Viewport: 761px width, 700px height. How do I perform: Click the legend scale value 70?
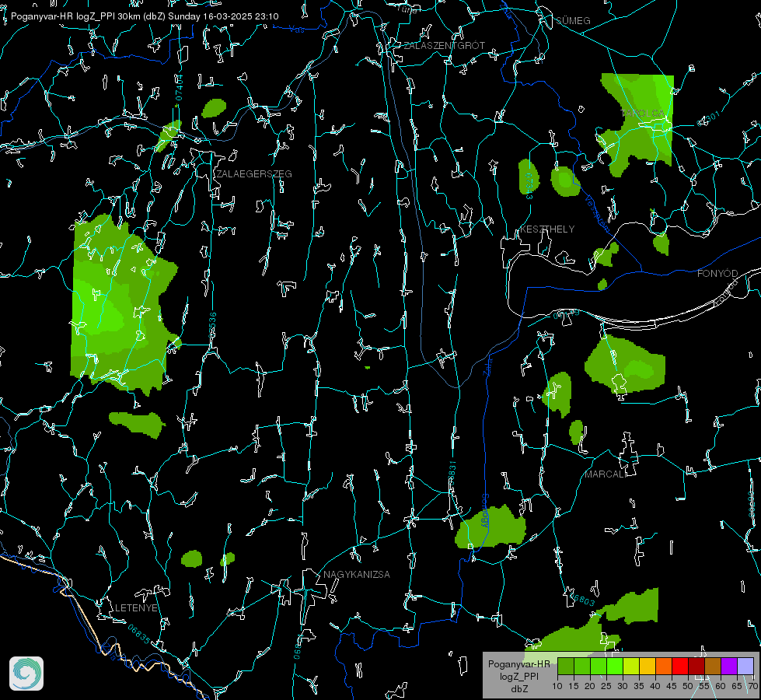pos(752,686)
